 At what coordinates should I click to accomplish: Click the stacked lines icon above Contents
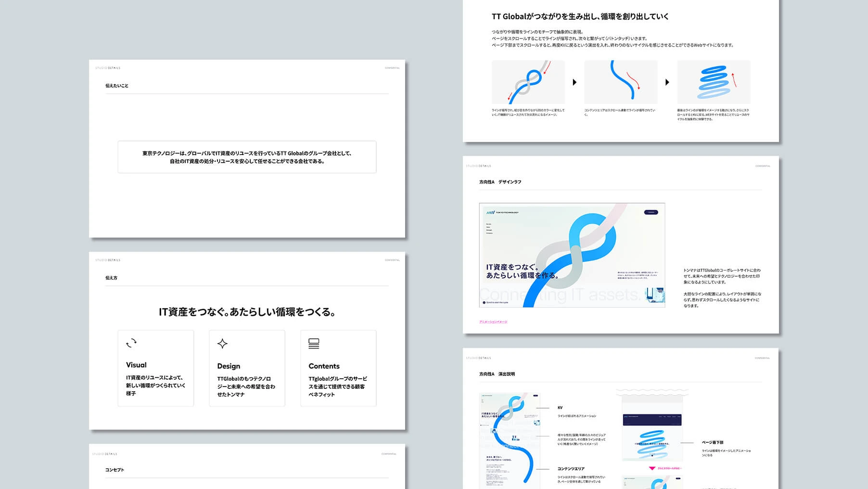[x=314, y=344]
